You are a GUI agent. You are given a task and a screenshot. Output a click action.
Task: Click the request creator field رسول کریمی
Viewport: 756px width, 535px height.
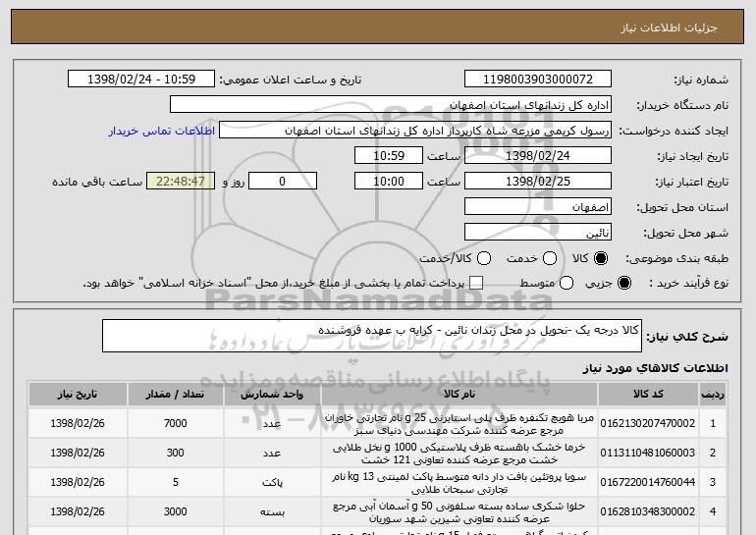tap(415, 131)
